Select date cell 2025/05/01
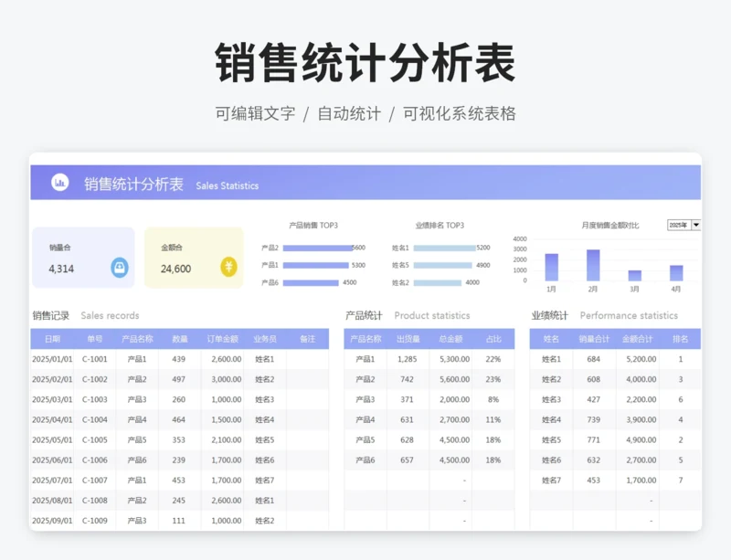731x560 pixels. [52, 439]
